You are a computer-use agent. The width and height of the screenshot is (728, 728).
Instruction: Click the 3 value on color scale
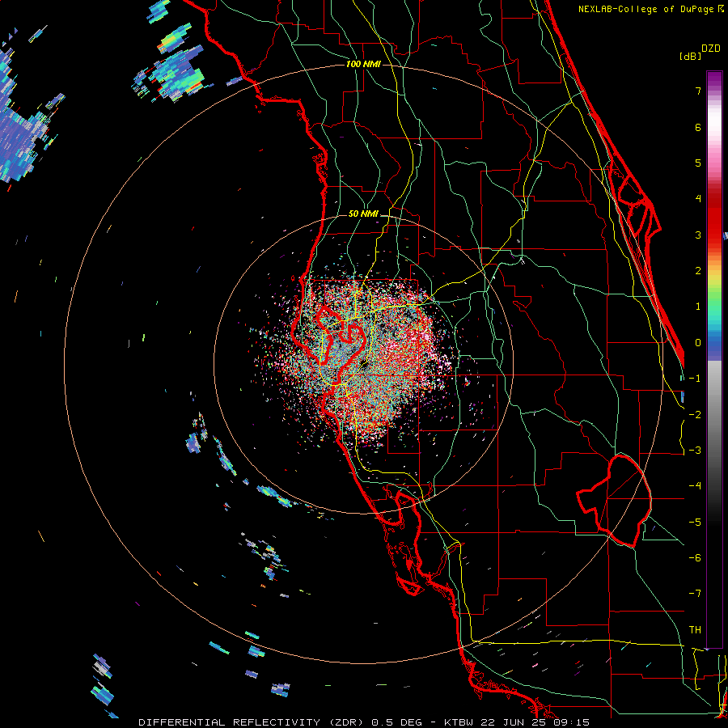pos(698,235)
